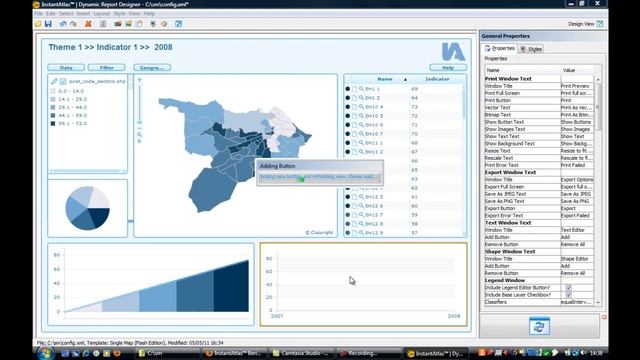Click the Legend Window section header
Viewport: 640px width, 360px height.
[x=505, y=280]
